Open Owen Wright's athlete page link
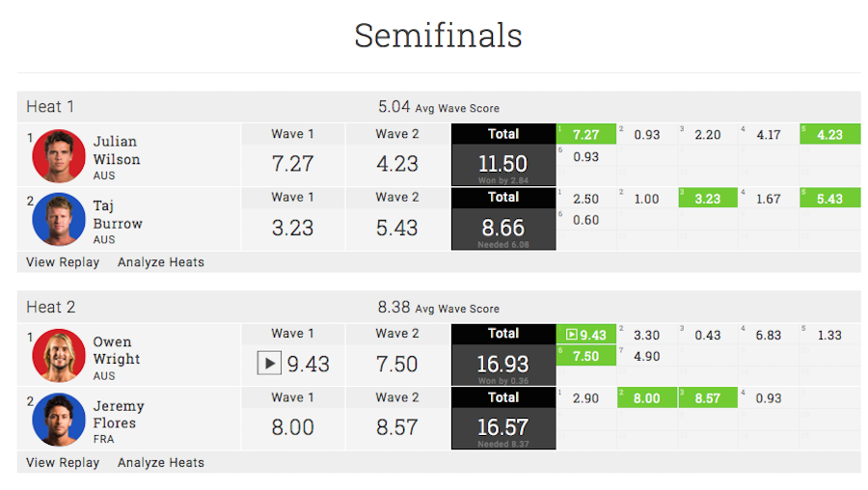 pyautogui.click(x=117, y=350)
